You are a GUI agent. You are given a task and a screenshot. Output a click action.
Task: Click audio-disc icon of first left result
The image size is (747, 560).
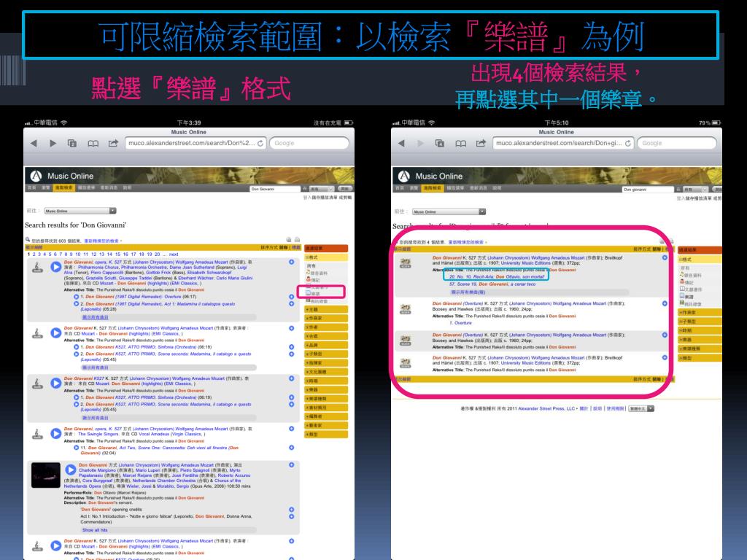pos(38,268)
